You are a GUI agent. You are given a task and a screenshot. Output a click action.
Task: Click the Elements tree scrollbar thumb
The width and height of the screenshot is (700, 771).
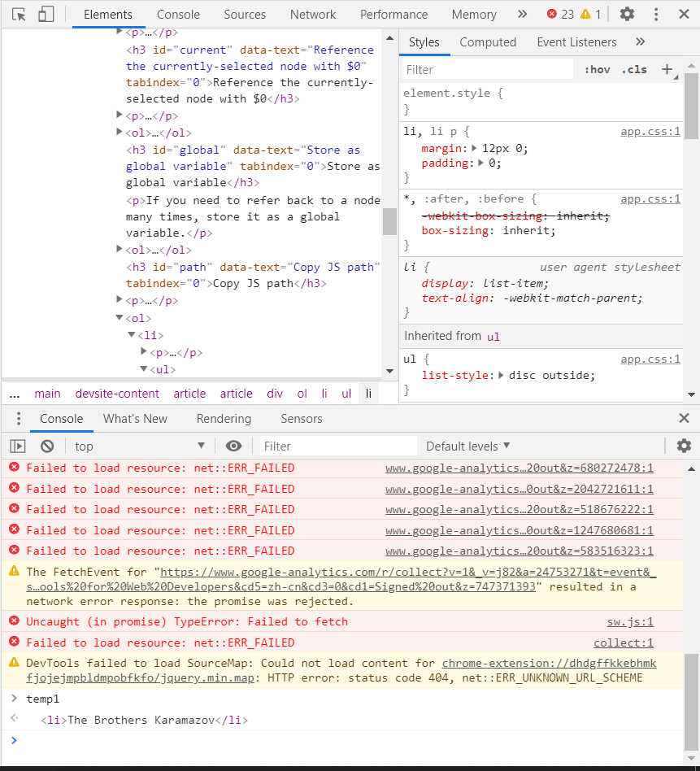389,221
